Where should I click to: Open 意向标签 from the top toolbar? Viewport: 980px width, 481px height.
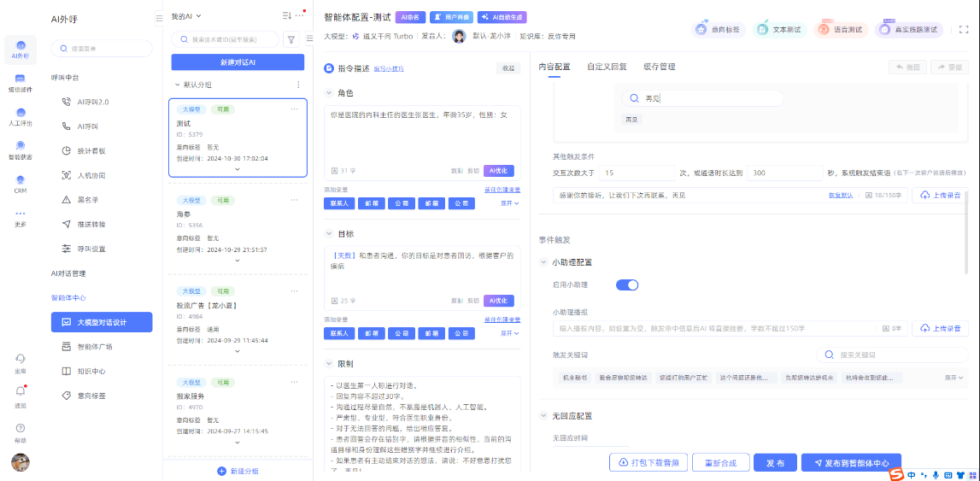point(719,30)
